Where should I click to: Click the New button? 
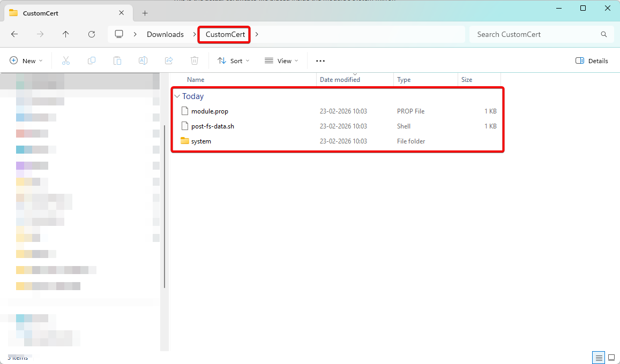tap(26, 61)
